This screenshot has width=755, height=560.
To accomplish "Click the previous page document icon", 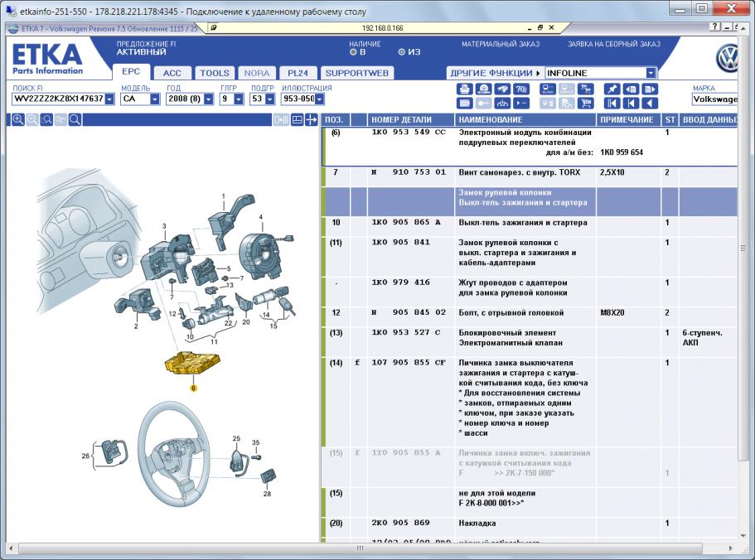I will click(x=631, y=89).
